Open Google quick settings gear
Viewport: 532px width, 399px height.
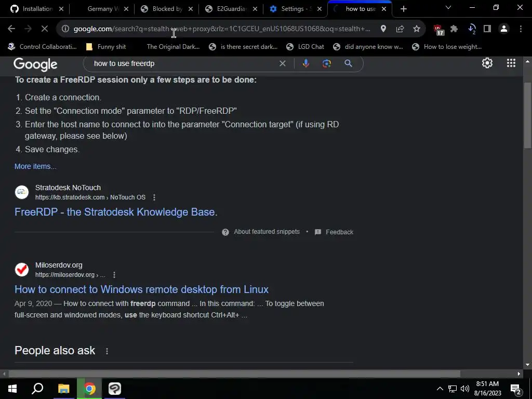coord(487,63)
